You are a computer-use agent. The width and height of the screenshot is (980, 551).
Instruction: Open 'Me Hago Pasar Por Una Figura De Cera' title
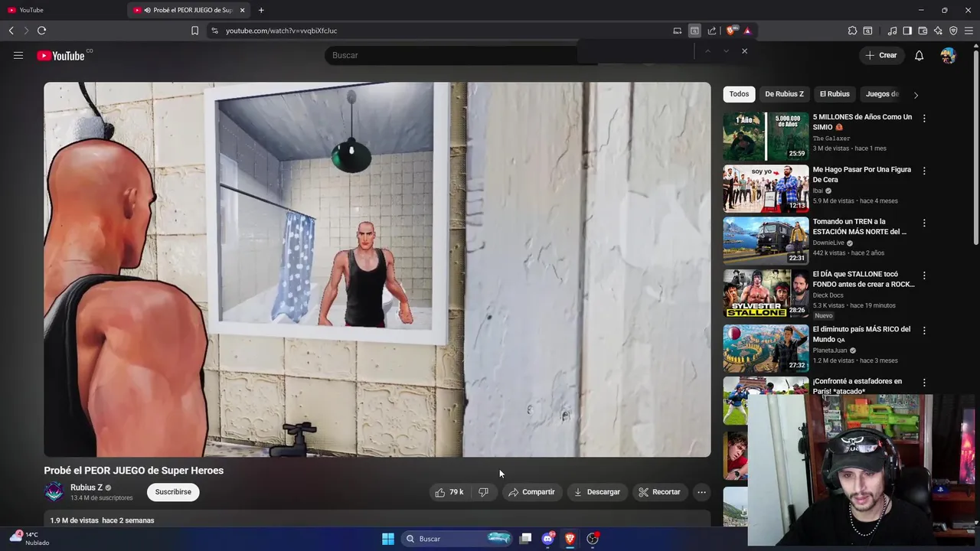862,174
